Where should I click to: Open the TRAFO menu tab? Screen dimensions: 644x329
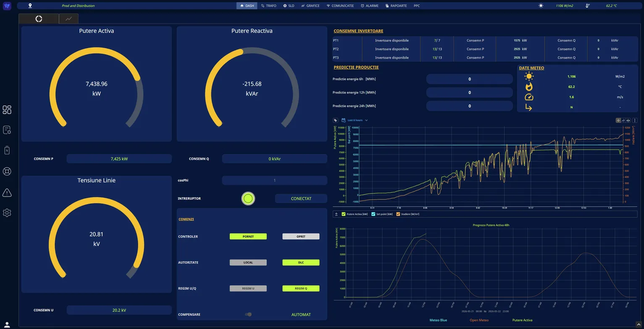click(x=269, y=6)
